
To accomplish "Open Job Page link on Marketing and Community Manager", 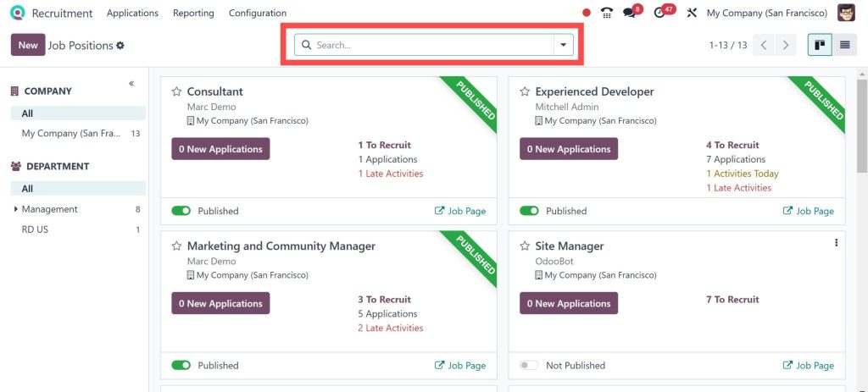I will (460, 365).
